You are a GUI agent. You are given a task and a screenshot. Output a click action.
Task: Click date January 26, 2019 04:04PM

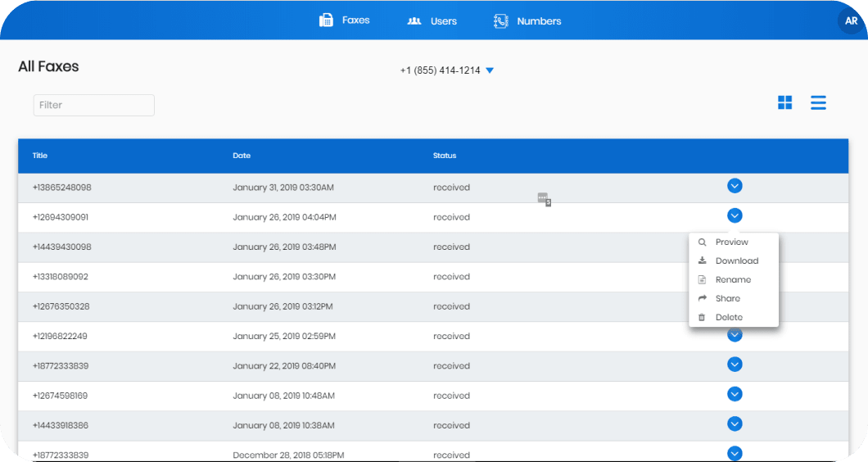(x=284, y=217)
